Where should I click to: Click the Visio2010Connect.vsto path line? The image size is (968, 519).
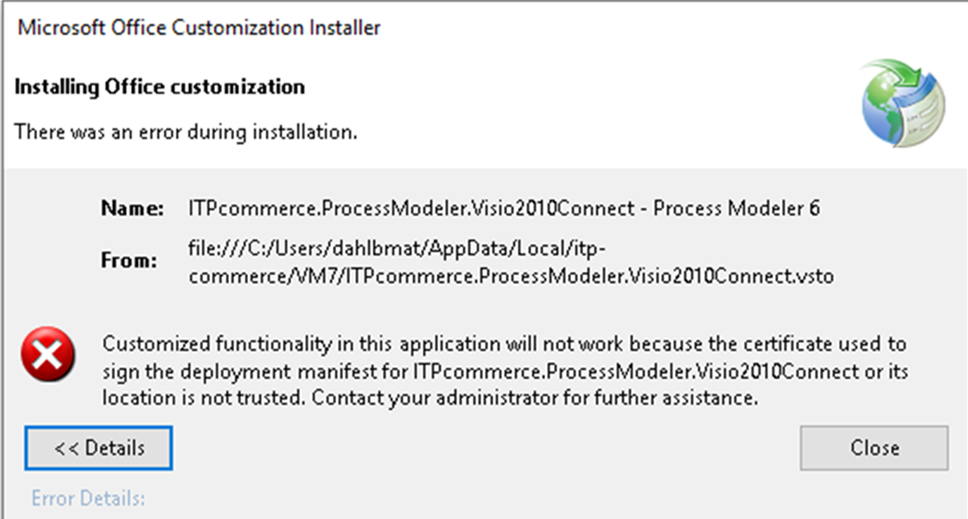pyautogui.click(x=511, y=276)
